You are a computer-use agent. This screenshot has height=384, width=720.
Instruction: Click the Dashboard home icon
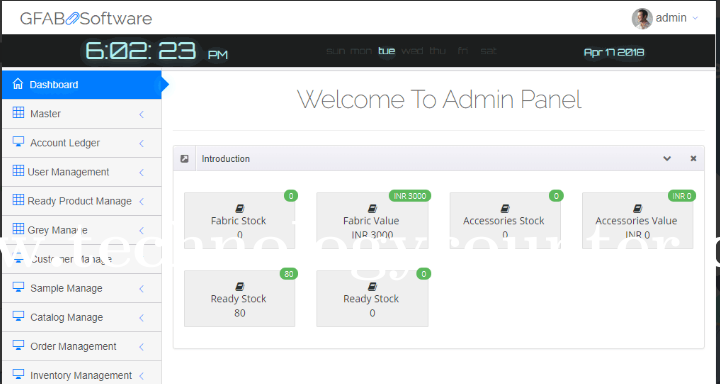tap(18, 84)
